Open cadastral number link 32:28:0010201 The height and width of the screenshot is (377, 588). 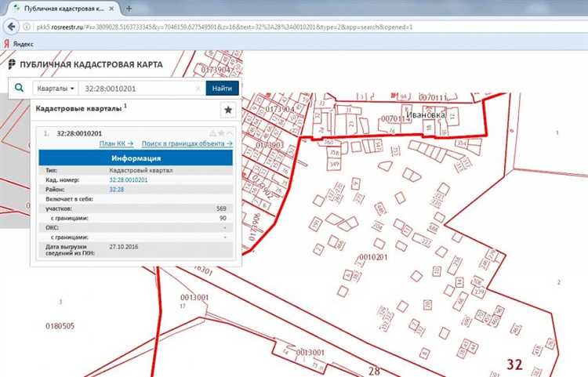129,180
